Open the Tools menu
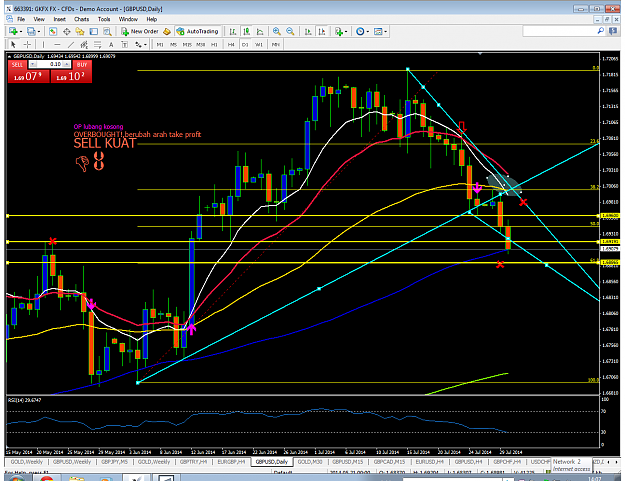This screenshot has height=481, width=625. (x=104, y=19)
